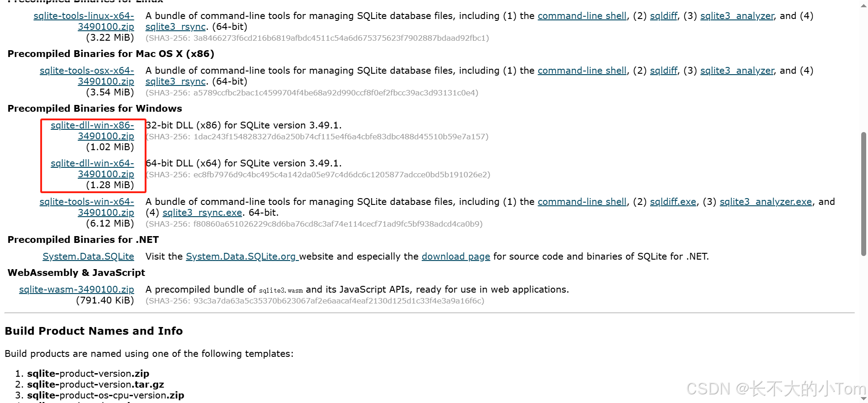Open the sqldiff link for Mac OS X
The image size is (868, 403).
point(663,70)
